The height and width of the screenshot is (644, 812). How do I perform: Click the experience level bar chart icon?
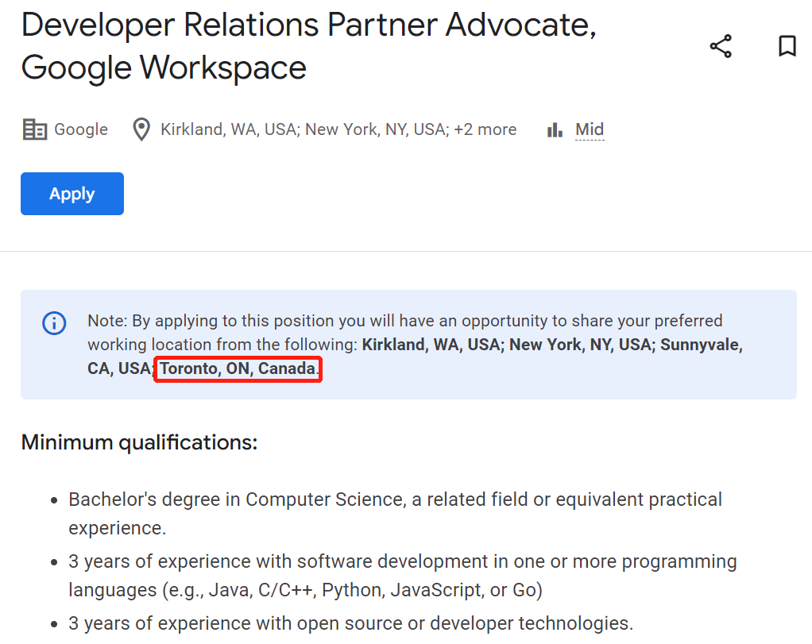(x=555, y=129)
